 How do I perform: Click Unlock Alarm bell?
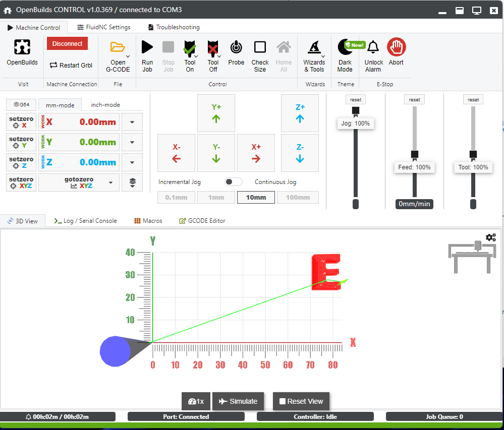[373, 47]
